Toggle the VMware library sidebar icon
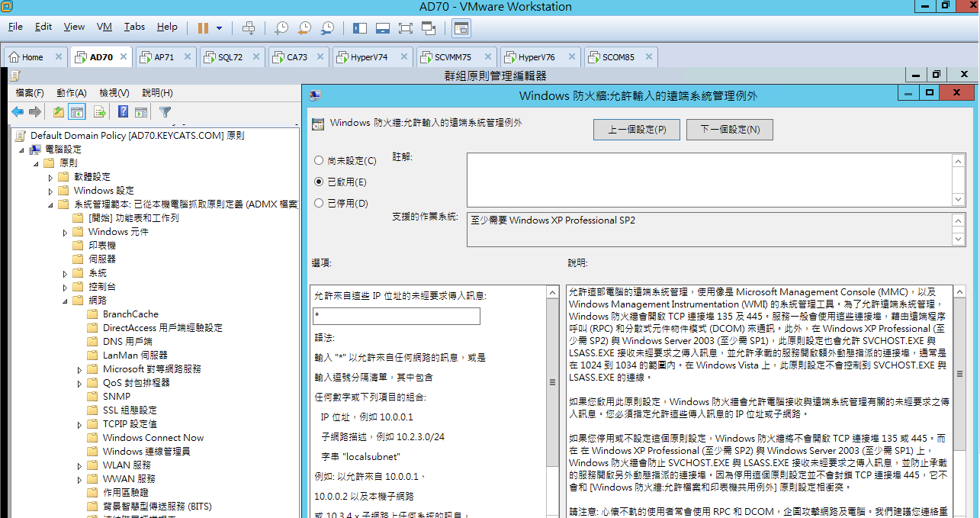Image resolution: width=980 pixels, height=518 pixels. [x=360, y=28]
